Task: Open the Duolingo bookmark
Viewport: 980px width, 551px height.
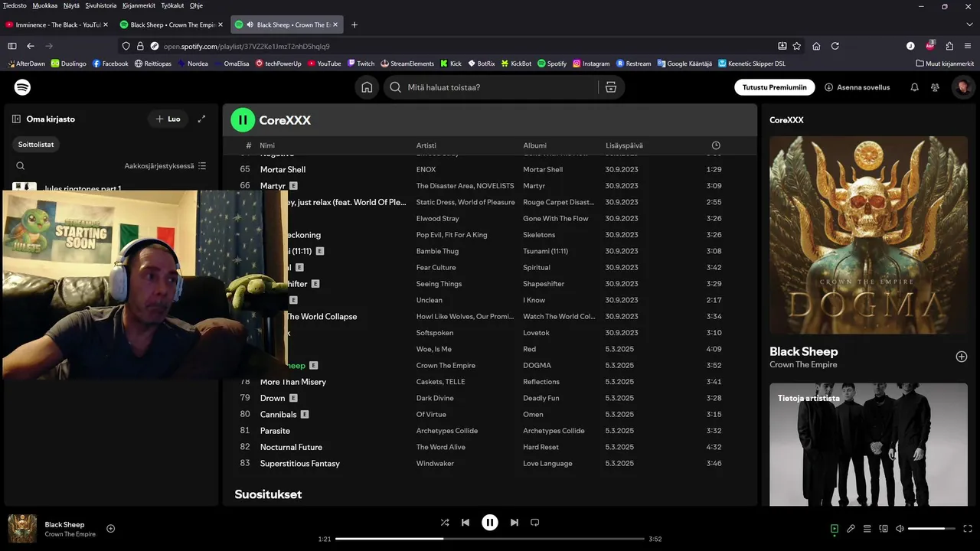Action: click(68, 64)
